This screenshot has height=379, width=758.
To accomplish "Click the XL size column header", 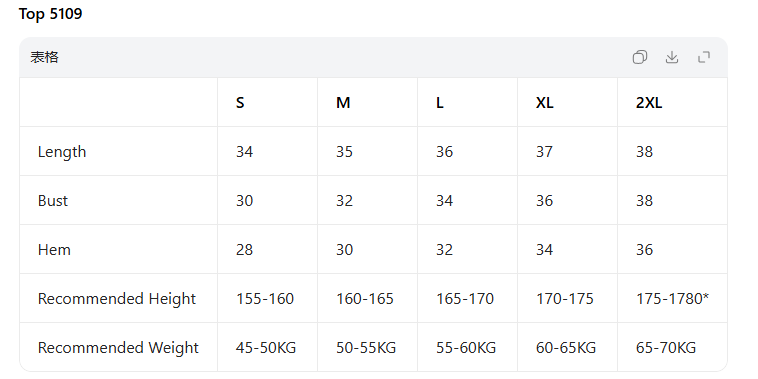I will pyautogui.click(x=545, y=103).
